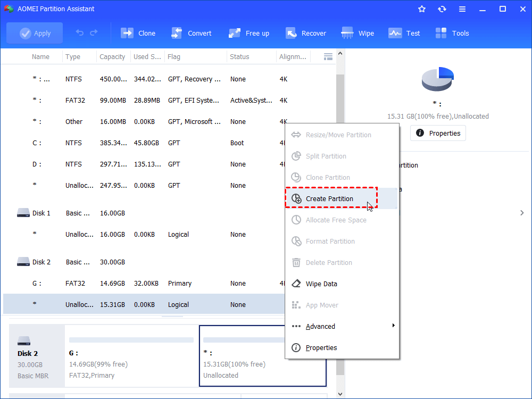532x399 pixels.
Task: Select the D: NTFS partition row
Action: point(144,164)
